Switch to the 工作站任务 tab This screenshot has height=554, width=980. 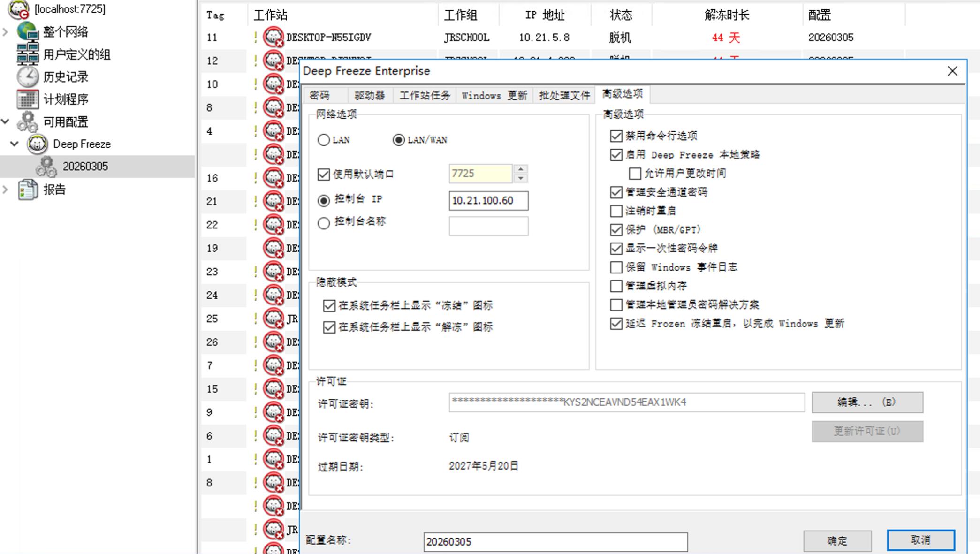tap(425, 96)
